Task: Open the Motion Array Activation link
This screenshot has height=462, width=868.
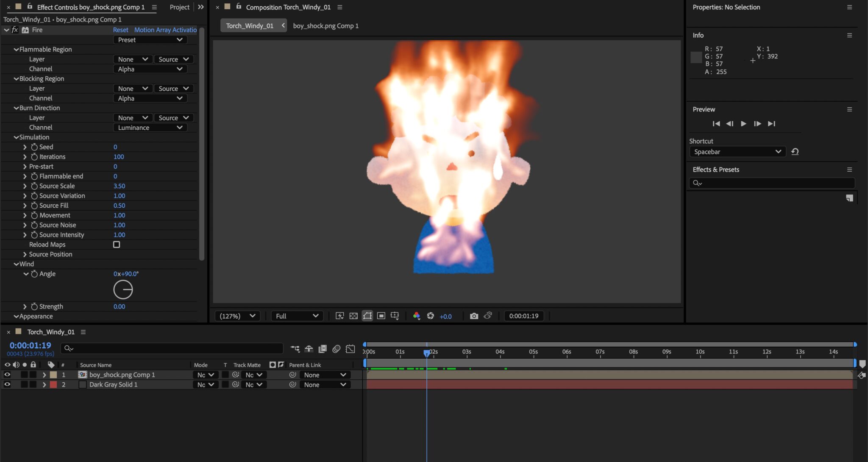Action: coord(165,30)
